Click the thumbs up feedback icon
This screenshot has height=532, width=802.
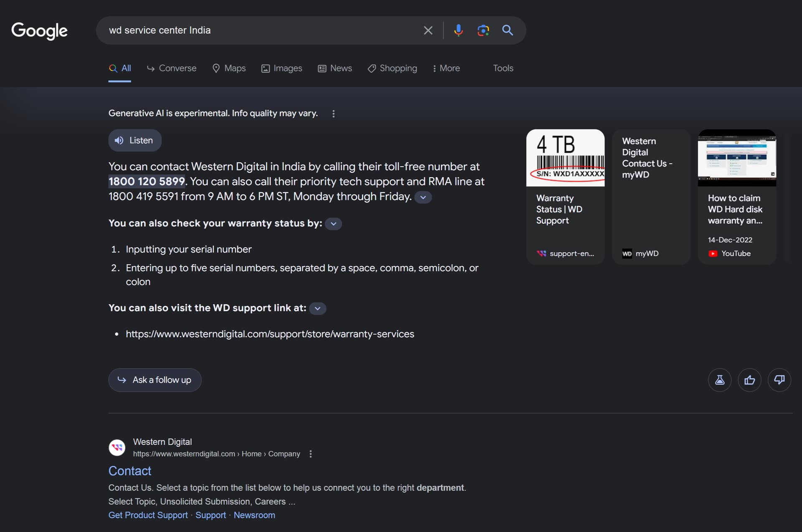(749, 380)
